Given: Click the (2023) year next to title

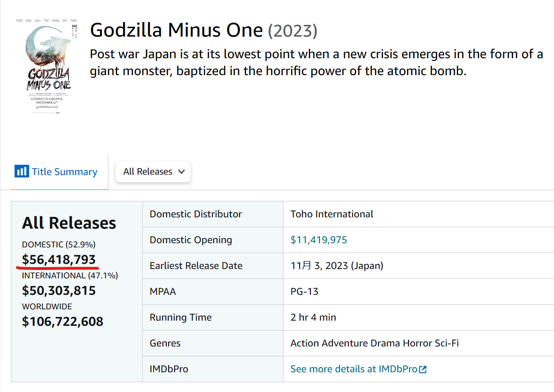Looking at the screenshot, I should click(x=292, y=31).
